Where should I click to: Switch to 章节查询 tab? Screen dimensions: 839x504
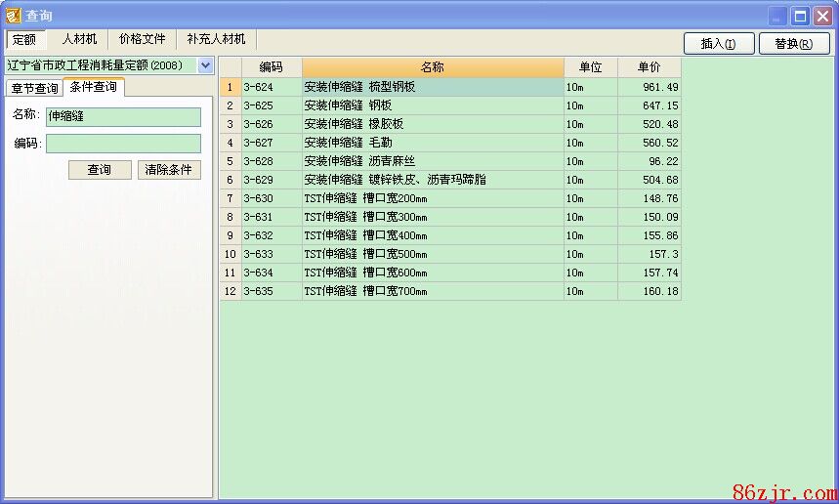[34, 89]
